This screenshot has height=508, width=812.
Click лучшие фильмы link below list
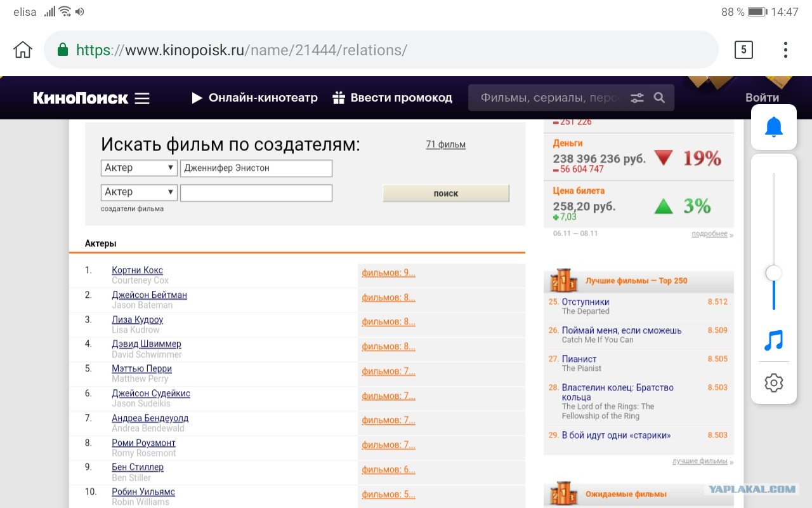coord(700,461)
